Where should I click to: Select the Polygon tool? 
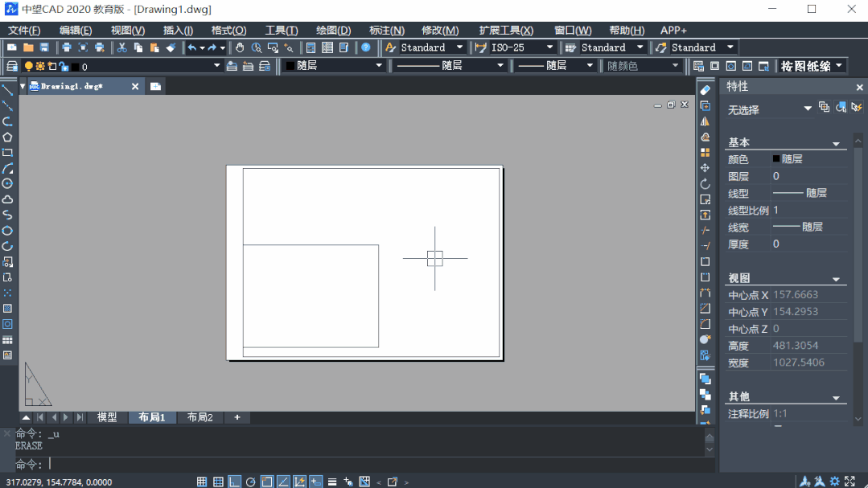pyautogui.click(x=8, y=137)
